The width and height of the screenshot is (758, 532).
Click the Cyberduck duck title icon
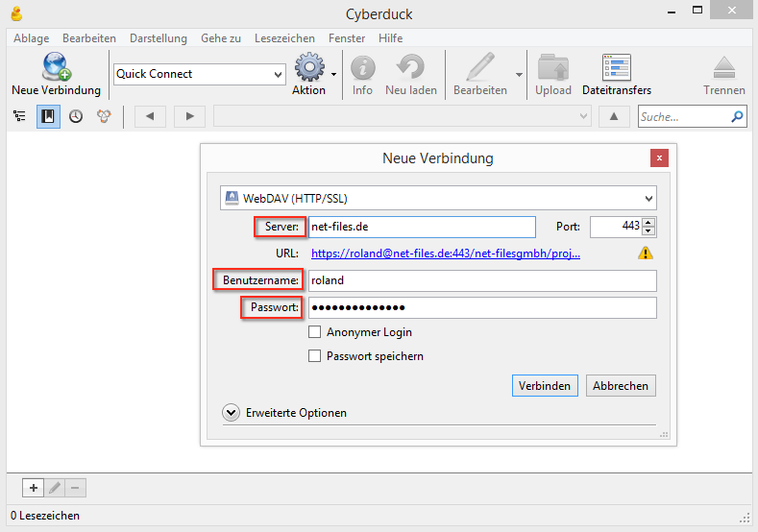click(17, 13)
